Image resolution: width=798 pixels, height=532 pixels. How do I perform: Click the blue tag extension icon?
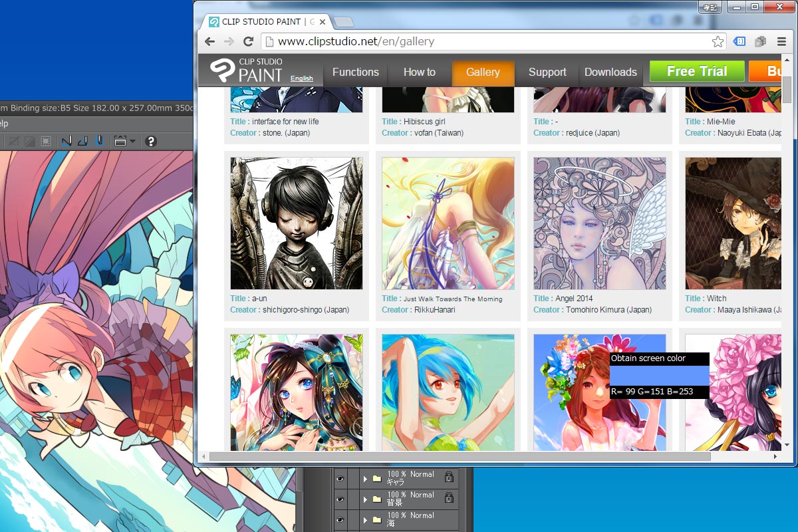(739, 42)
